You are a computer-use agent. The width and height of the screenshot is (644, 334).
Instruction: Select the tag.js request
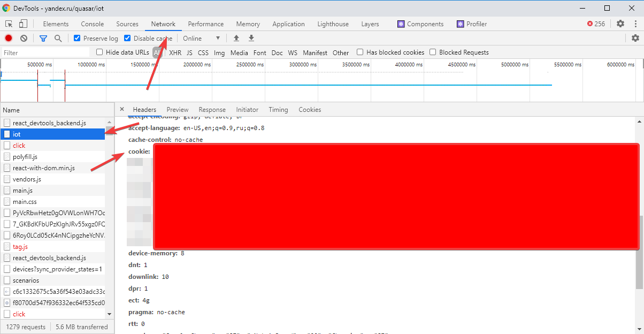point(52,247)
